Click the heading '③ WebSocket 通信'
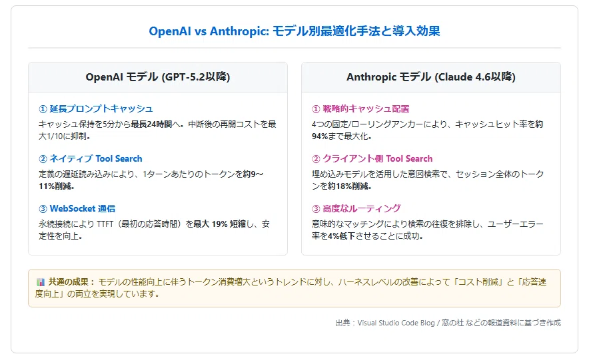 77,209
